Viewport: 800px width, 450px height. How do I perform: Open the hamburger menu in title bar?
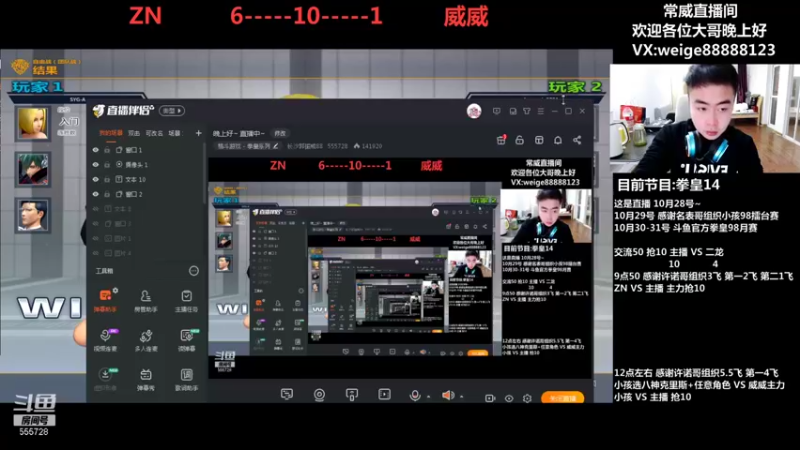pos(541,111)
